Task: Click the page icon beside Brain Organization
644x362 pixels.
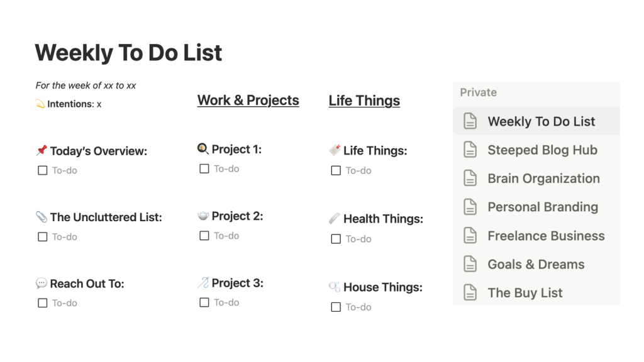Action: [470, 178]
